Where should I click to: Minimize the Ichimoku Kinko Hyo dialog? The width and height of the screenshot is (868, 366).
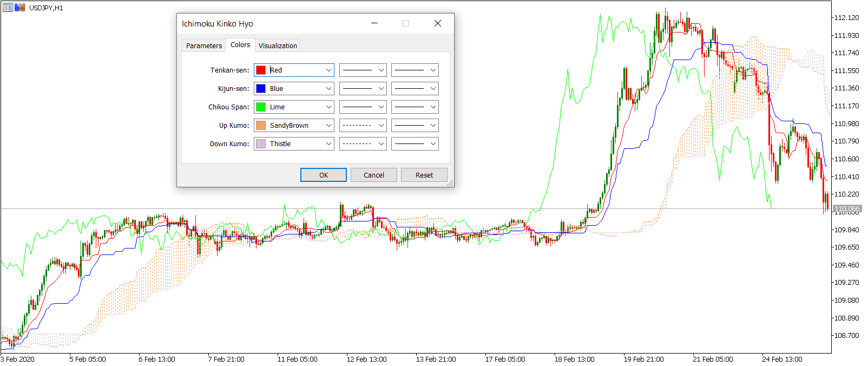[x=374, y=23]
